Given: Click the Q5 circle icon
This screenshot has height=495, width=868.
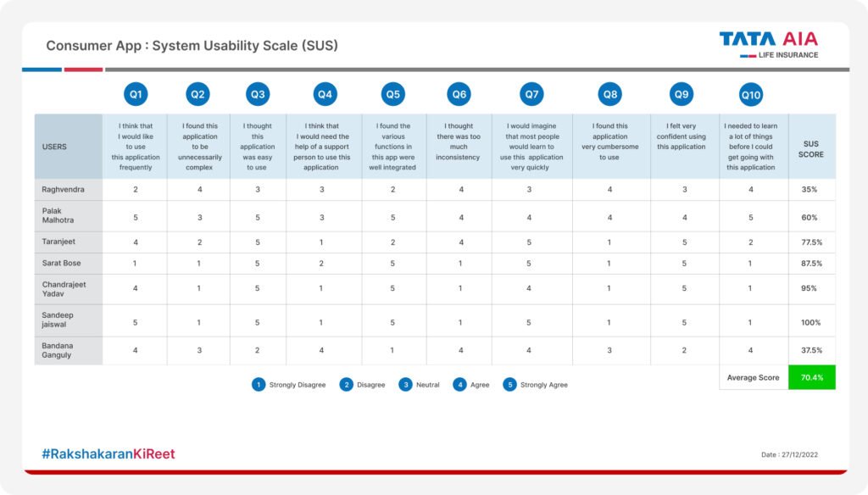Looking at the screenshot, I should (x=392, y=94).
